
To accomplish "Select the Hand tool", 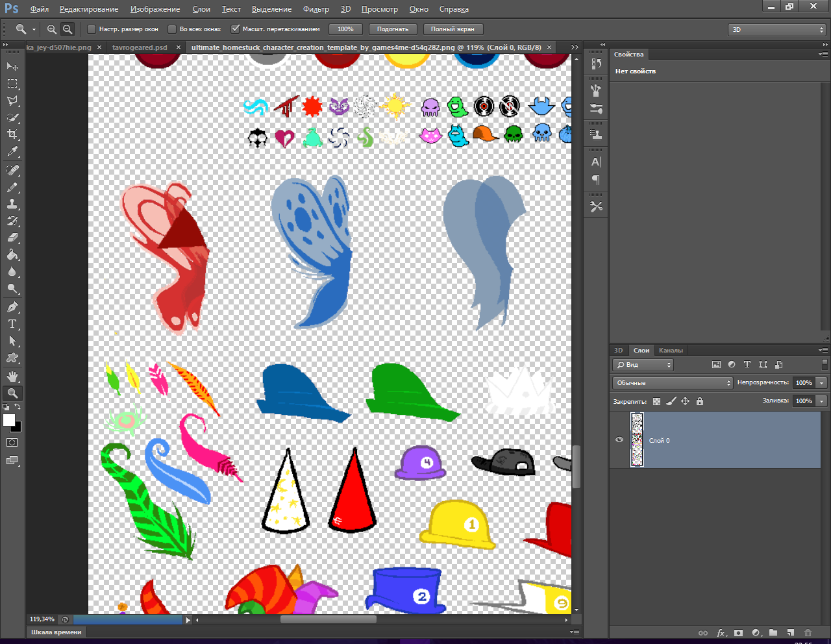I will (12, 376).
